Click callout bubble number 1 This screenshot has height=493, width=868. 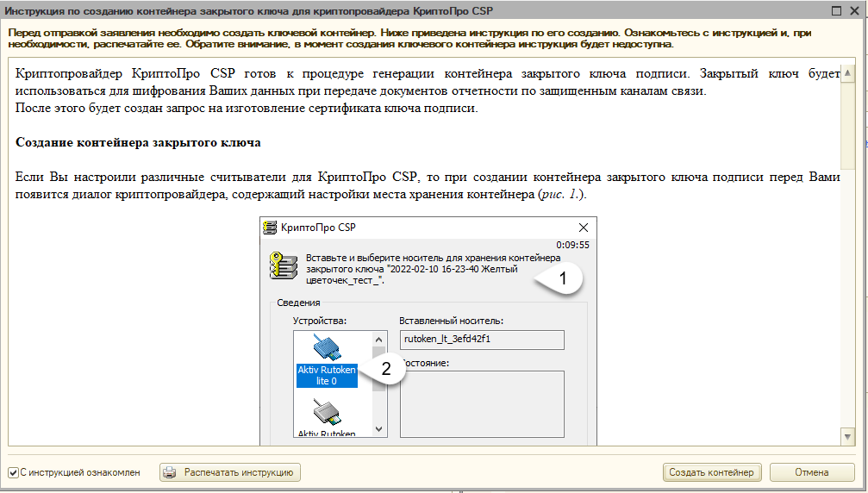pyautogui.click(x=563, y=279)
